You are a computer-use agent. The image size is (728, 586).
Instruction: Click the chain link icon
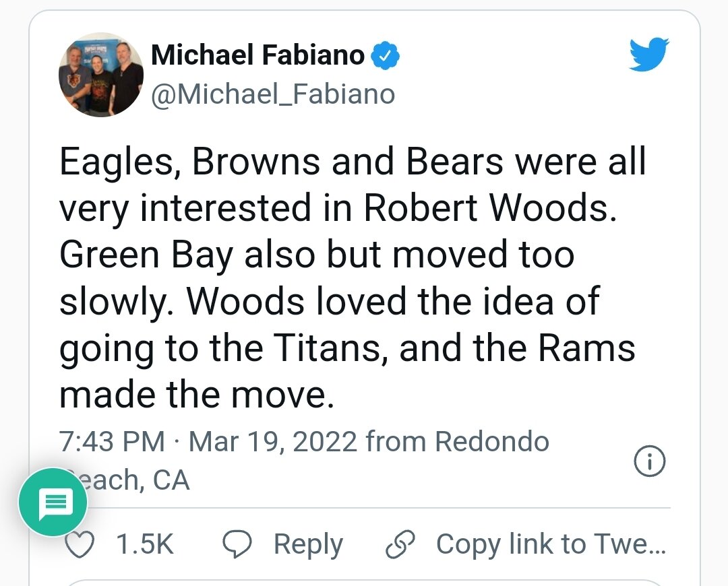[400, 544]
